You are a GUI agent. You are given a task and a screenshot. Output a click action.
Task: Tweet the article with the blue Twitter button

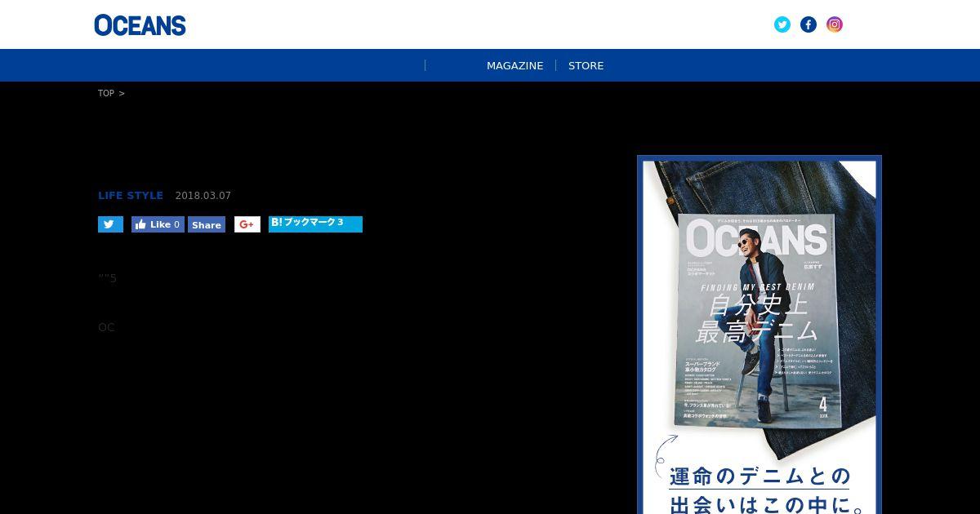pyautogui.click(x=110, y=224)
